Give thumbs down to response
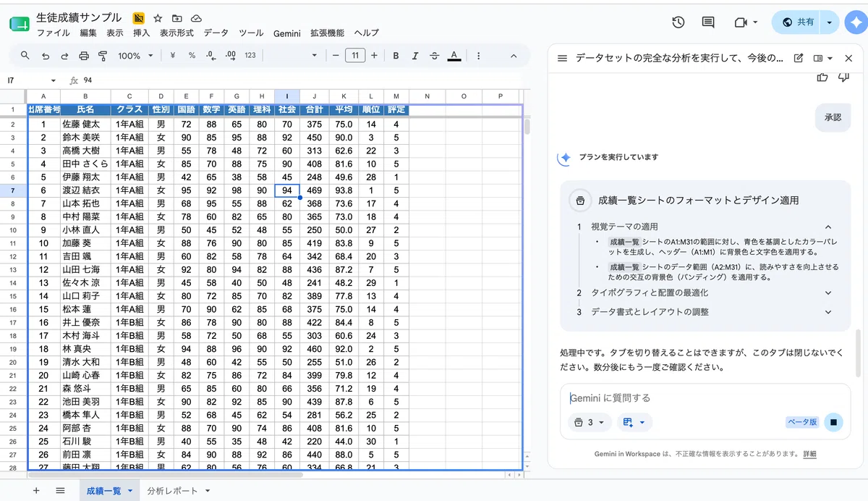This screenshot has height=501, width=868. coord(843,77)
